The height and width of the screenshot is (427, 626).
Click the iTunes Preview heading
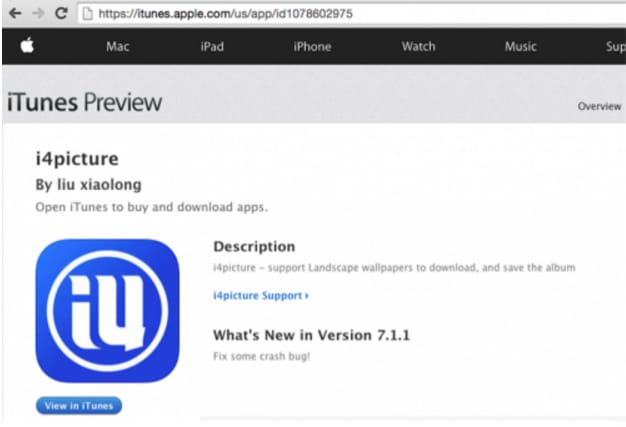85,103
